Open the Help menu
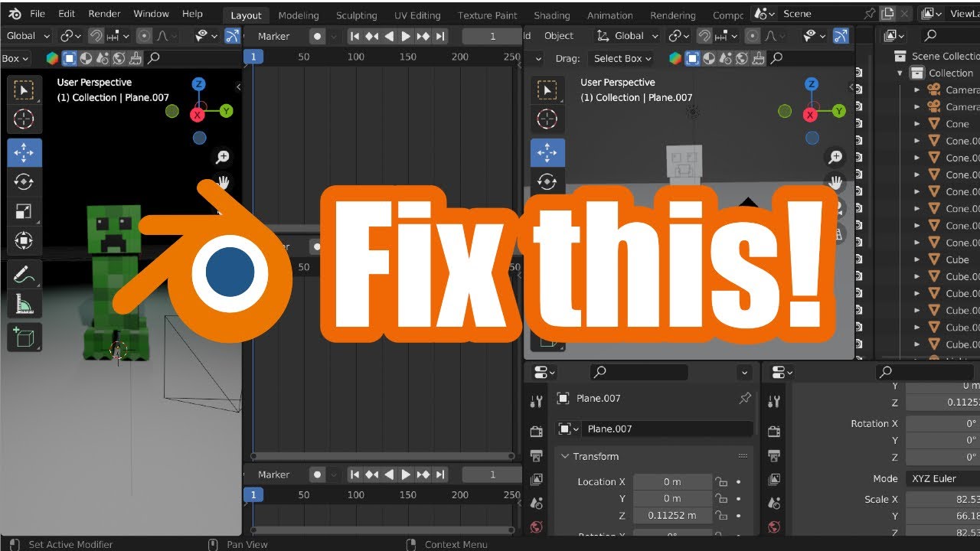The image size is (980, 551). 193,14
